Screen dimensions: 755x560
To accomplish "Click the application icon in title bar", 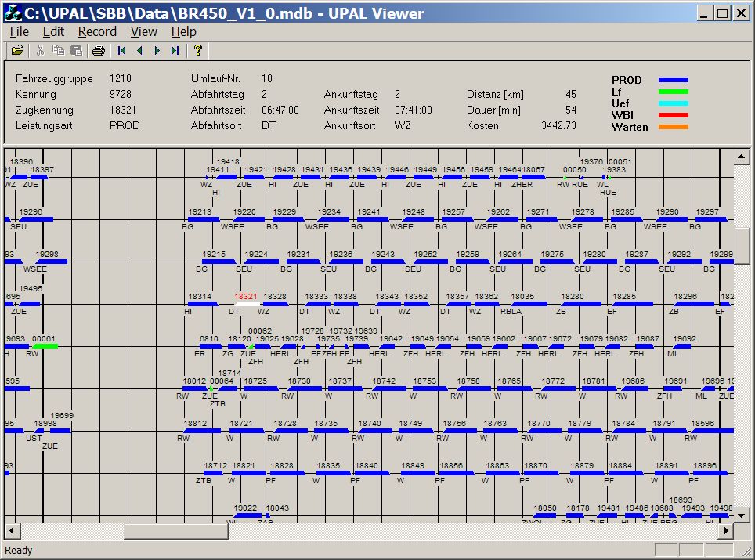I will click(x=13, y=13).
